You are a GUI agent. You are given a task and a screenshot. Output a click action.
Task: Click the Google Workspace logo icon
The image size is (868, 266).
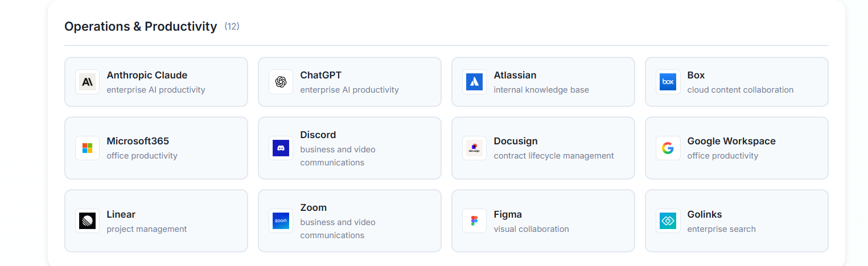(x=668, y=148)
